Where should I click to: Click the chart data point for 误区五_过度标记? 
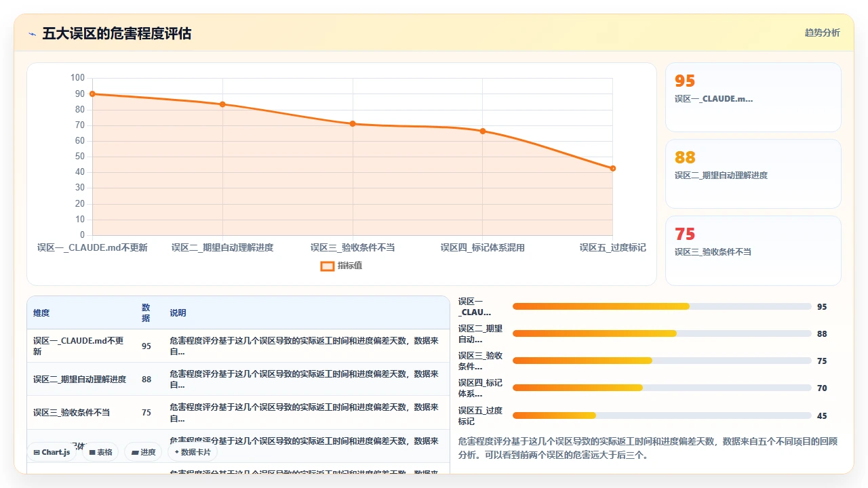613,168
